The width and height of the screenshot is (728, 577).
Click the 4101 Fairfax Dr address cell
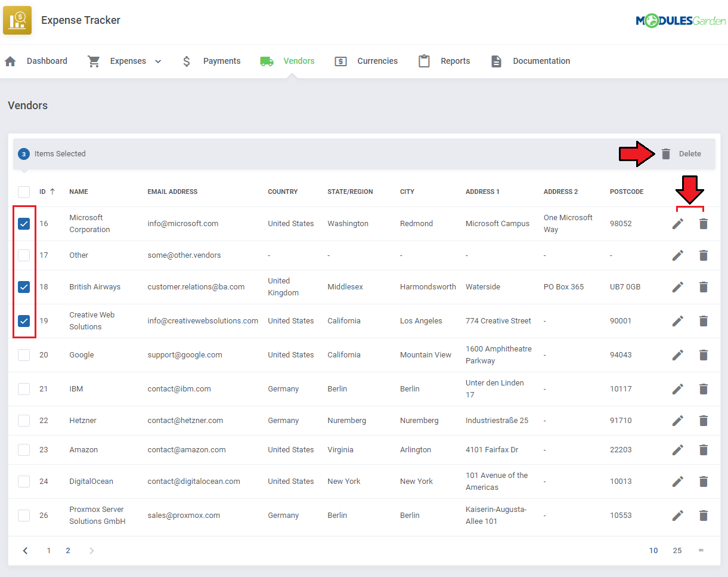[492, 450]
